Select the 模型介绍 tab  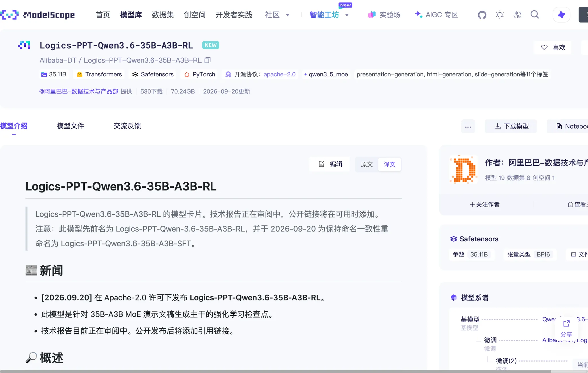tap(14, 126)
